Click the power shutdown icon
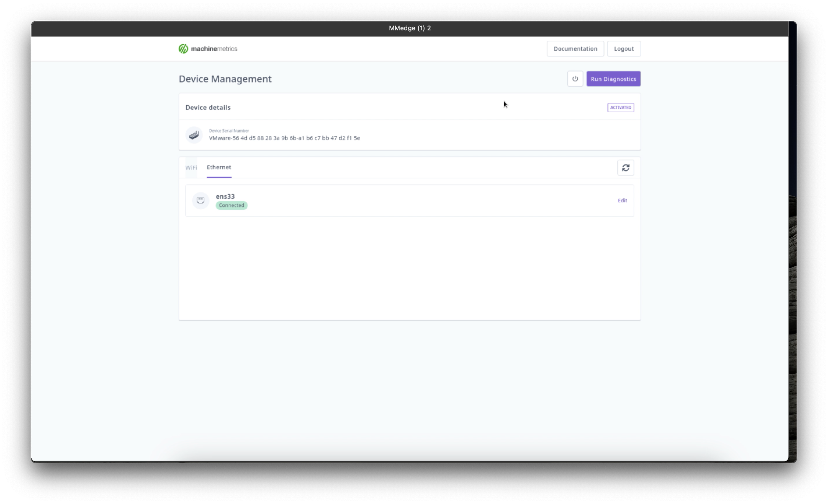This screenshot has width=828, height=504. pos(575,79)
